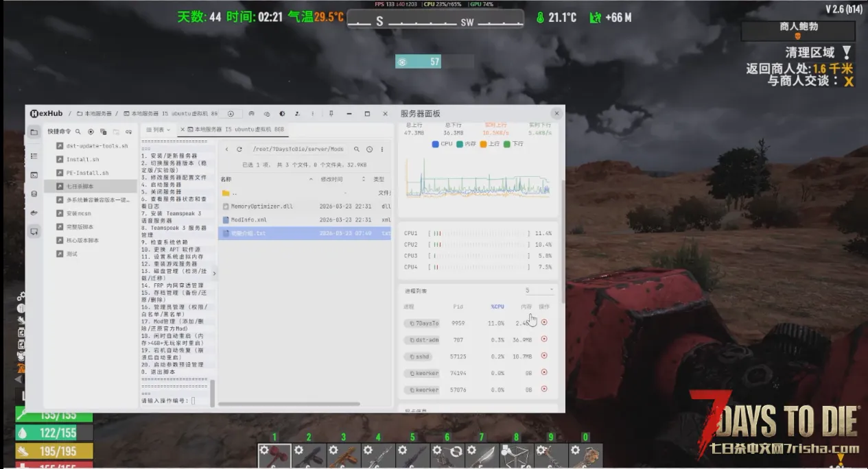The height and width of the screenshot is (469, 868).
Task: Kill the 7DaysTo process via its red stop icon
Action: (544, 322)
